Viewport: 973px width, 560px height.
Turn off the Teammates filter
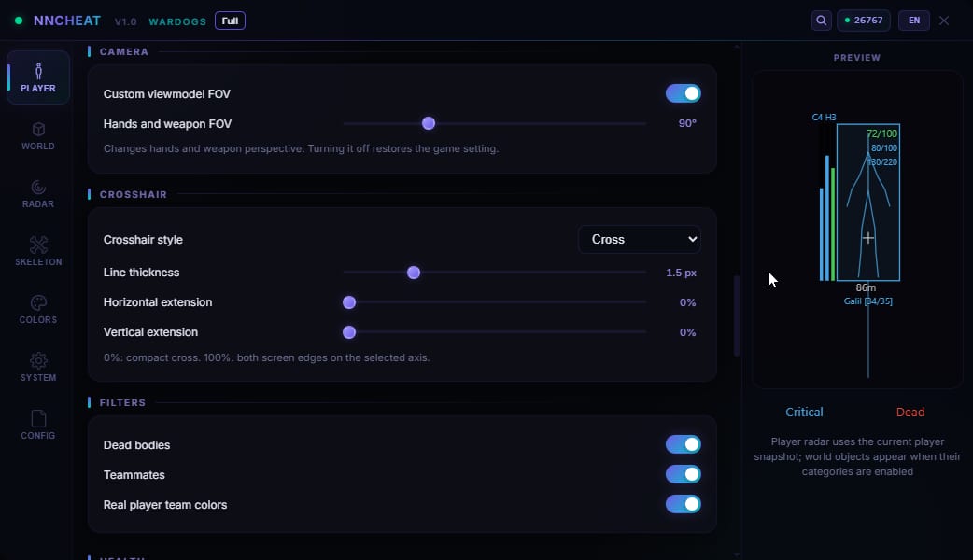point(684,474)
